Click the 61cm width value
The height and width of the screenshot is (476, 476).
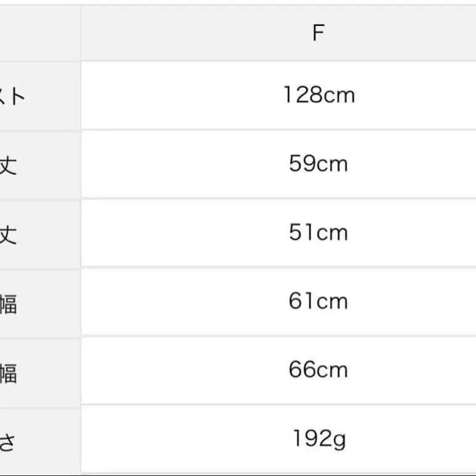point(319,301)
